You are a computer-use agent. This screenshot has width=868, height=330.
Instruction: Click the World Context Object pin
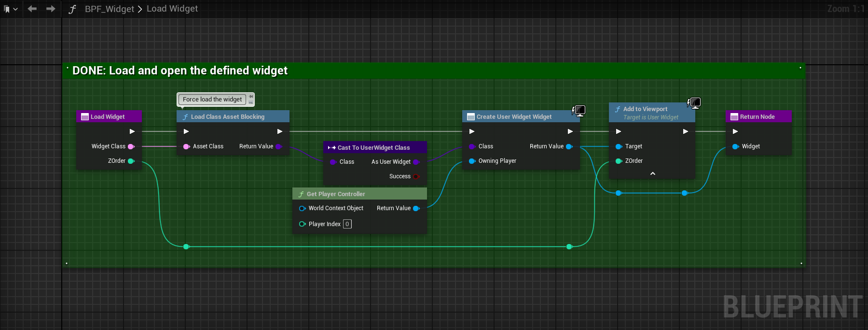tap(303, 208)
